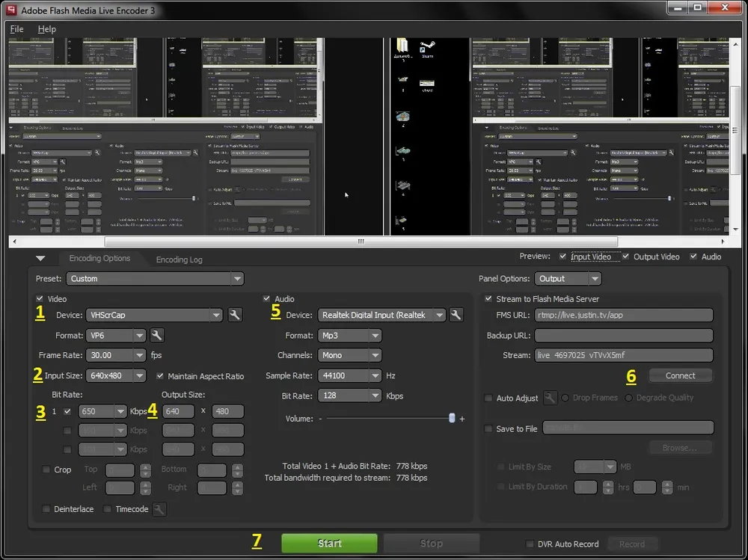
Task: Click the Timecode settings wrench icon
Action: click(159, 510)
